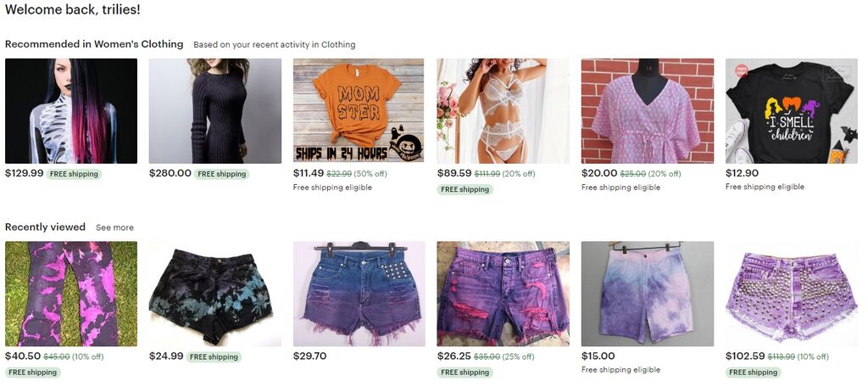
Task: Click the See more link
Action: (x=114, y=227)
